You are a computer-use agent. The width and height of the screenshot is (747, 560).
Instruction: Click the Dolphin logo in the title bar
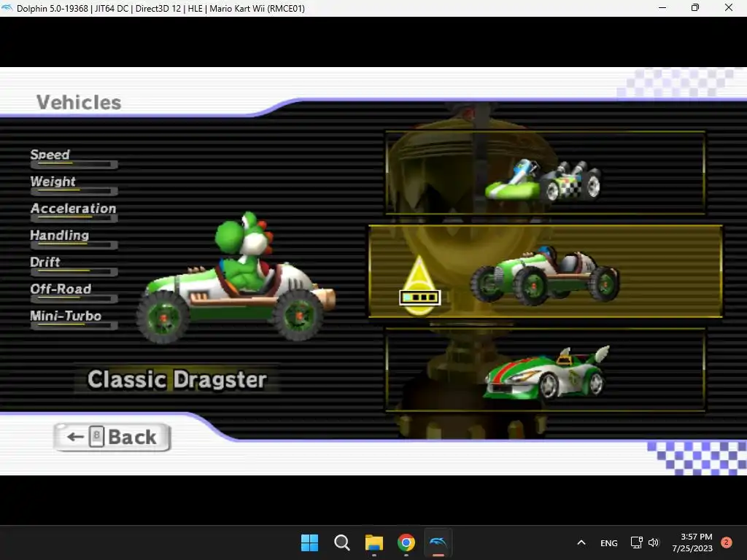click(x=7, y=8)
